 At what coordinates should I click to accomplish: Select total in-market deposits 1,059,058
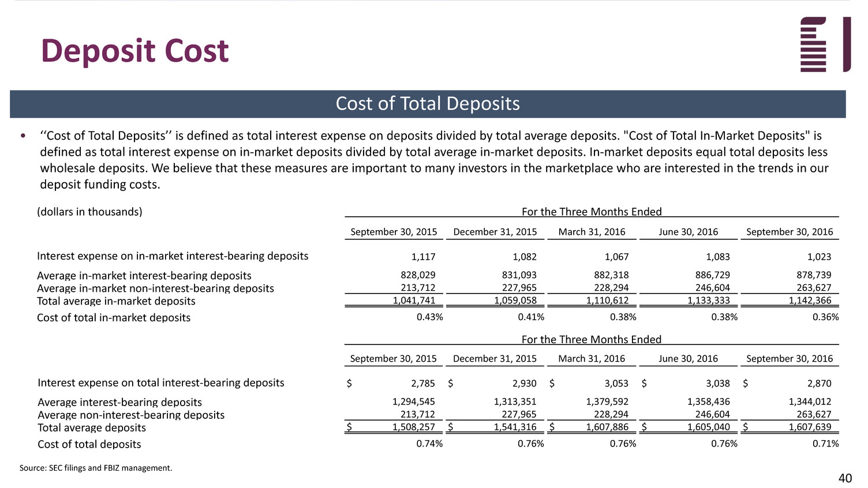pyautogui.click(x=515, y=301)
